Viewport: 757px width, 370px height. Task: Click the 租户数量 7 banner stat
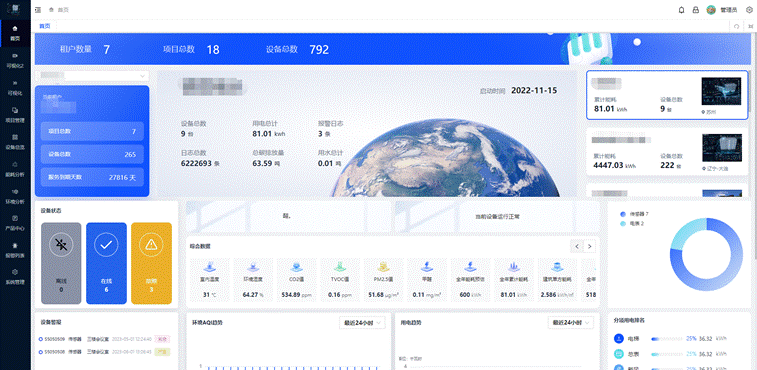point(85,49)
